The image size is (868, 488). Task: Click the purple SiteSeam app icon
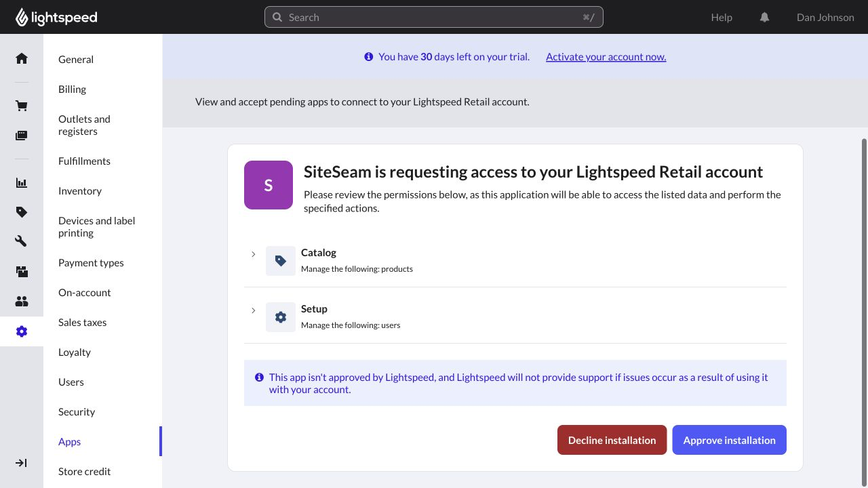click(x=269, y=185)
